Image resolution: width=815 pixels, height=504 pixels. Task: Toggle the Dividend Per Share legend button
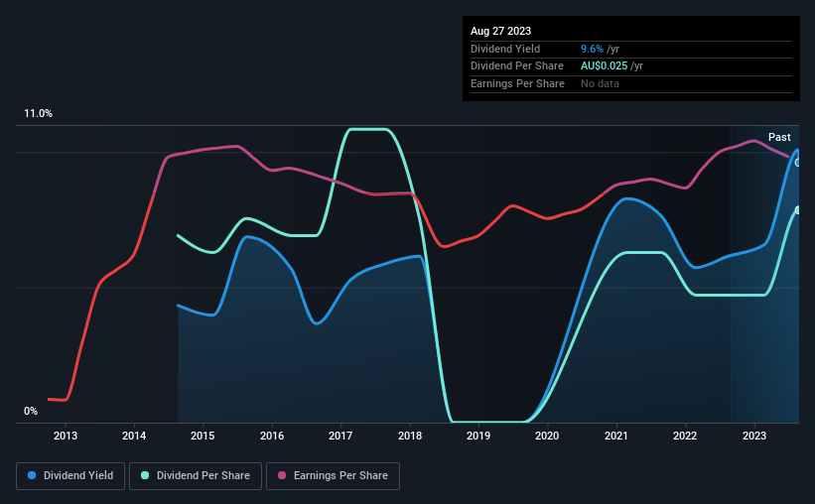tap(196, 476)
